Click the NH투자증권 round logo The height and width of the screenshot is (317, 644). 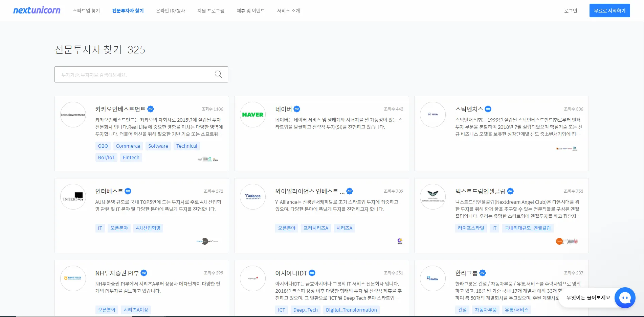coord(73,278)
